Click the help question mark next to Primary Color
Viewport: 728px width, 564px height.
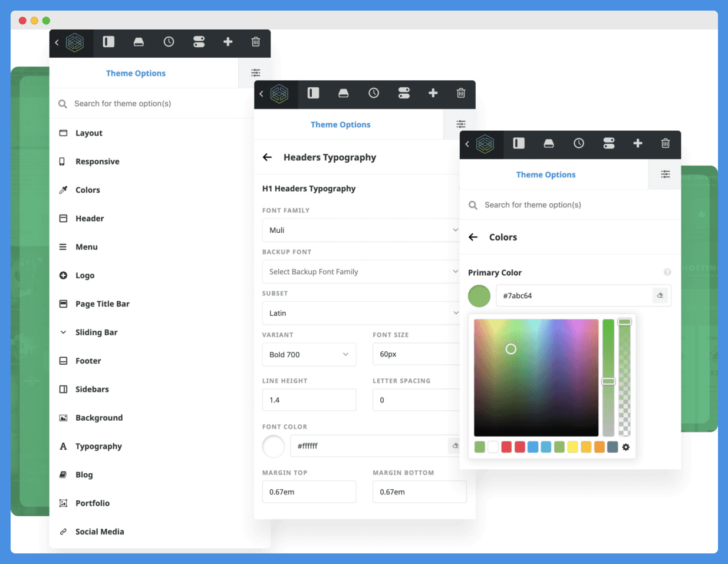click(667, 272)
